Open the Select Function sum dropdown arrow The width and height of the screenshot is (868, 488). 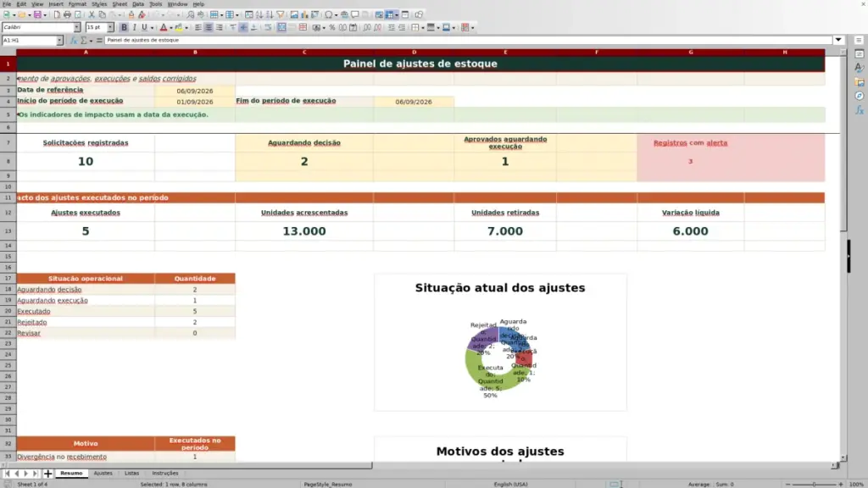tap(91, 41)
